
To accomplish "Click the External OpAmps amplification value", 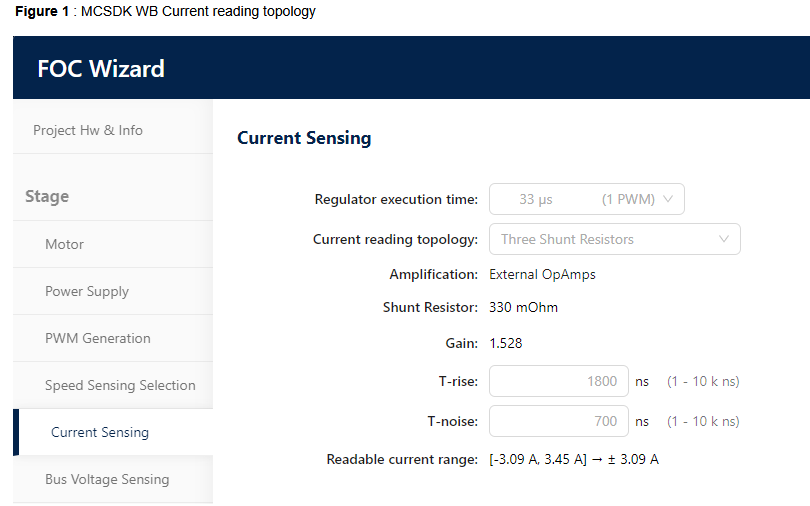I will pyautogui.click(x=542, y=274).
